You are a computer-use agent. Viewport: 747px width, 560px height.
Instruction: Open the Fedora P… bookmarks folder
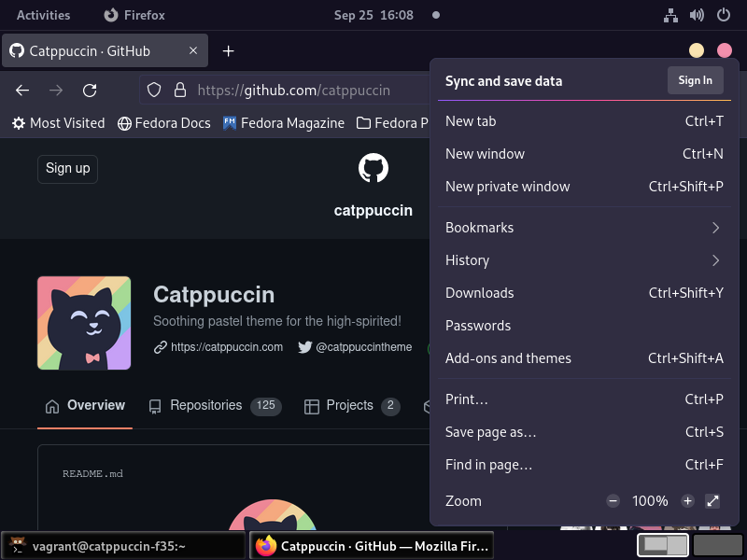click(x=392, y=123)
